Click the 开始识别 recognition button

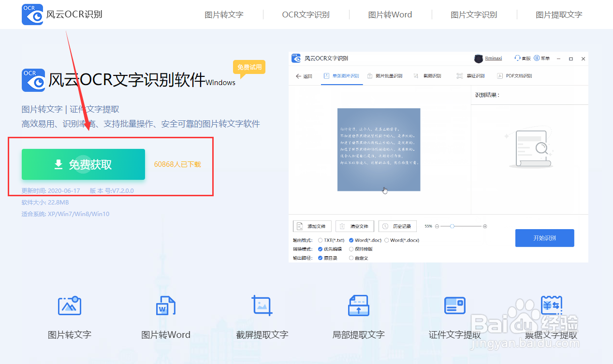545,238
